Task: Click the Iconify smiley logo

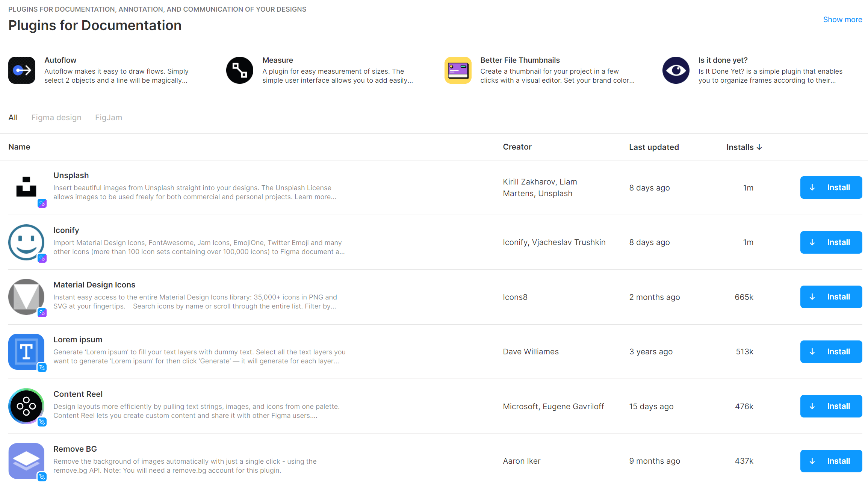Action: 26,242
